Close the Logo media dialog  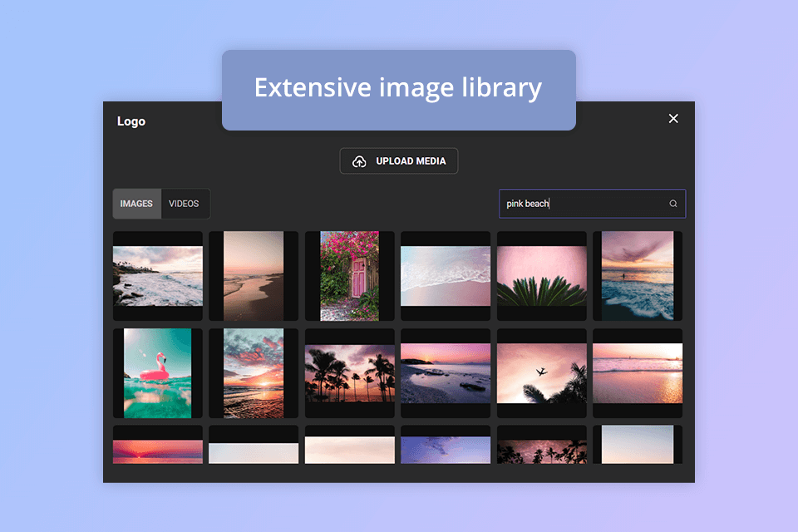coord(673,119)
